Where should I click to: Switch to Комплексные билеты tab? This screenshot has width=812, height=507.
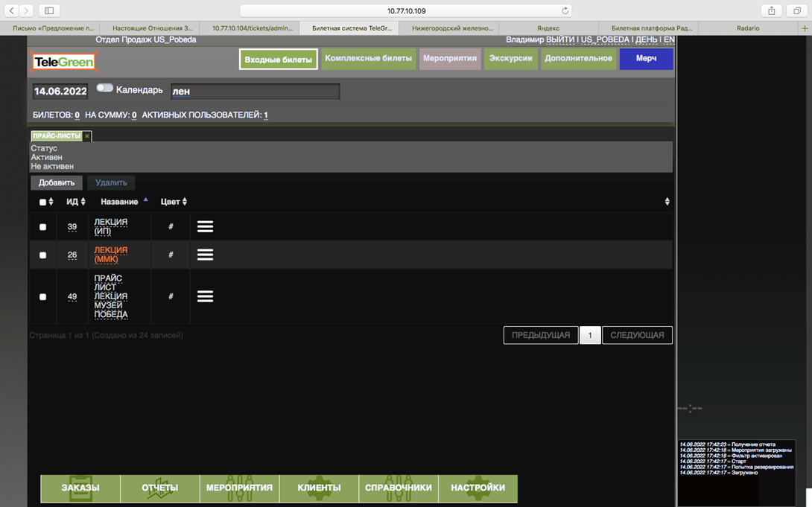pyautogui.click(x=368, y=58)
